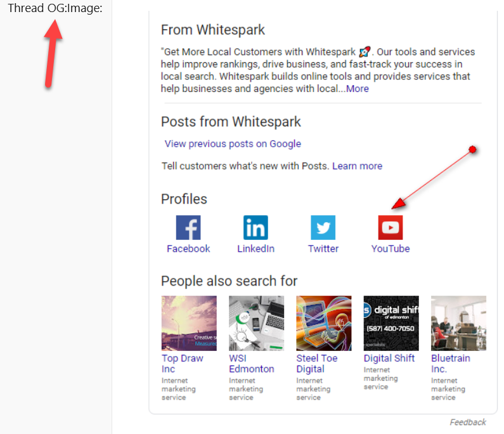Open View previous posts on Google
Image resolution: width=504 pixels, height=434 pixels.
[233, 144]
